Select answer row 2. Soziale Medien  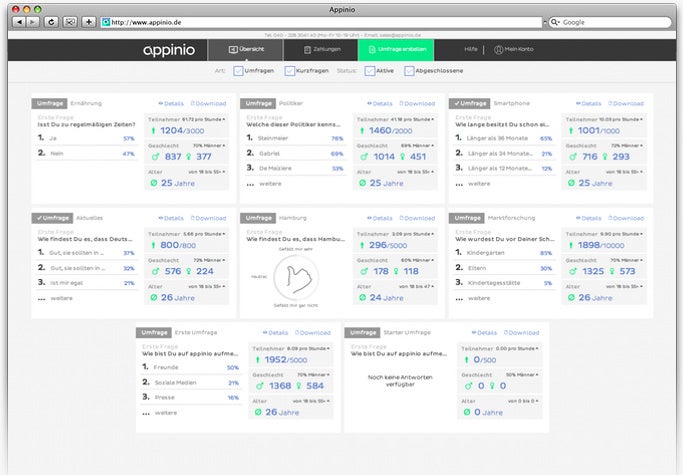pyautogui.click(x=190, y=383)
